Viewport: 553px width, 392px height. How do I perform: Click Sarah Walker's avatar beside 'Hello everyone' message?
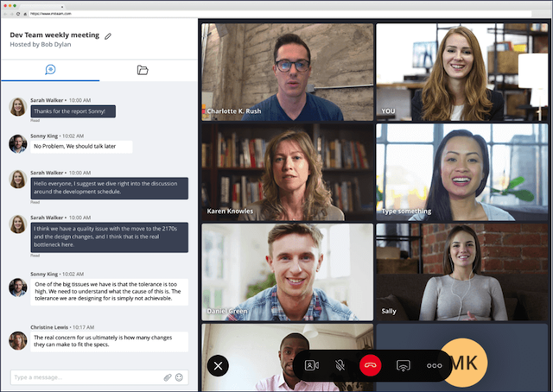click(17, 179)
